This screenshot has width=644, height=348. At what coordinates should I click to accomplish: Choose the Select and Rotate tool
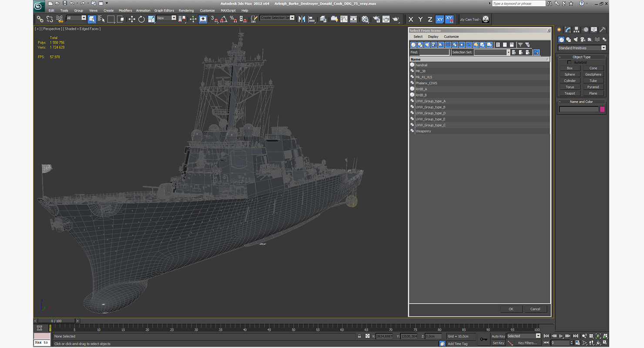tap(141, 19)
